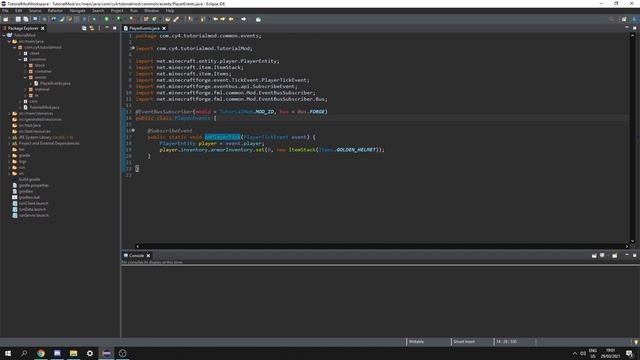Collapse the src/main/java source folder

(x=9, y=41)
